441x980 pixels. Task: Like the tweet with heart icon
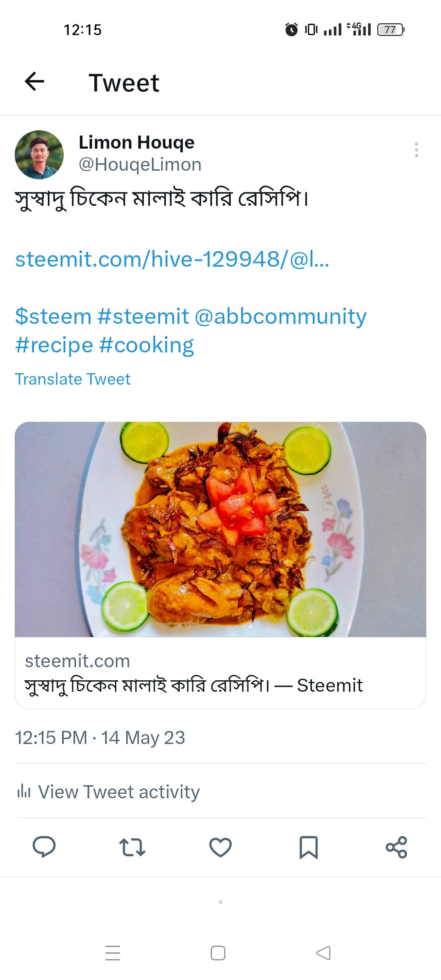[220, 847]
